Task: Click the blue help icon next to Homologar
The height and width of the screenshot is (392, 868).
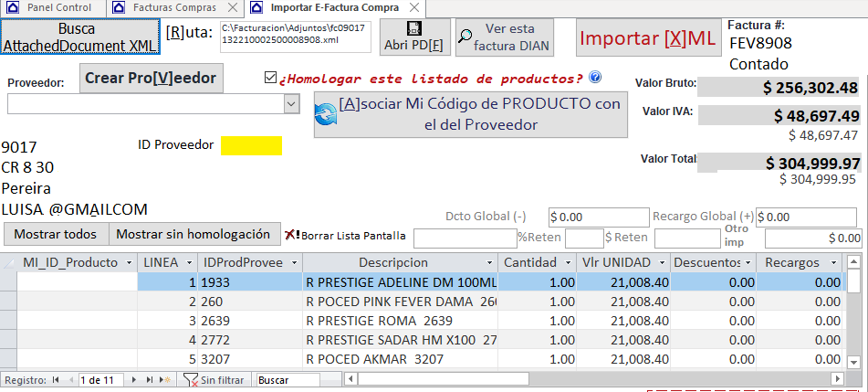Action: [595, 78]
